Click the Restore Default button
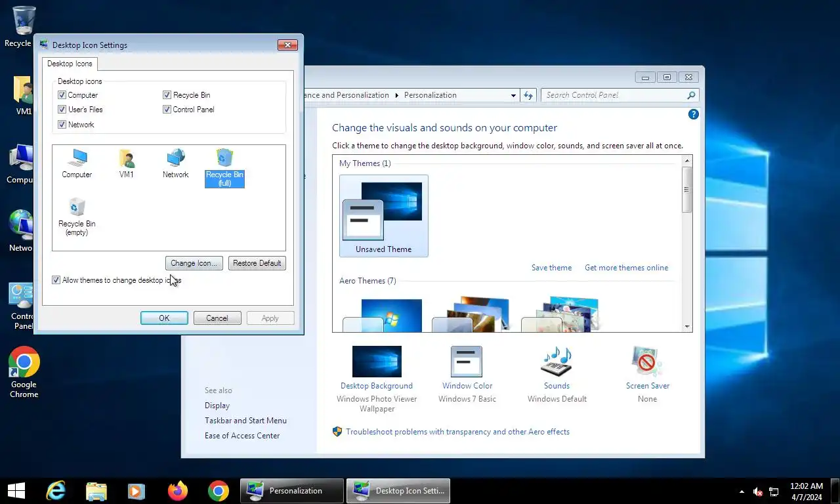This screenshot has width=840, height=504. [x=257, y=263]
